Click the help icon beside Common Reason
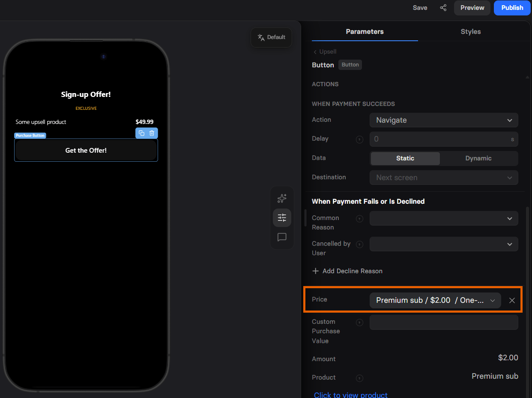532x398 pixels. 360,219
